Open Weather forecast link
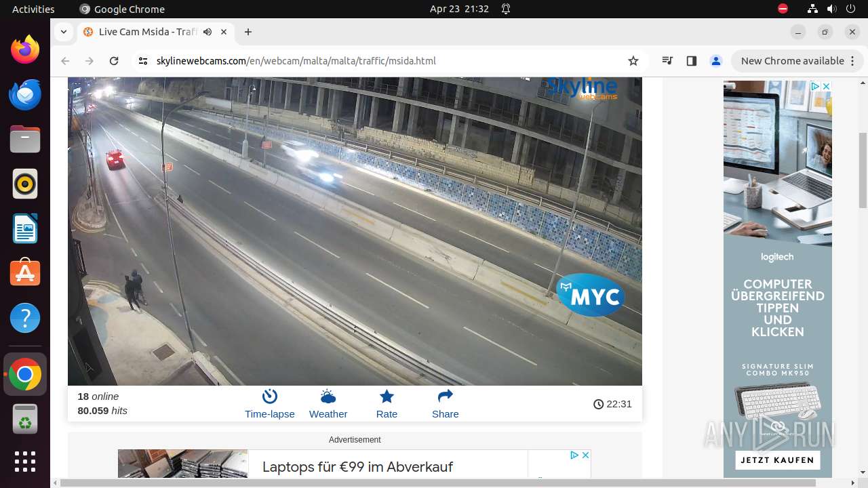868x488 pixels. [328, 404]
